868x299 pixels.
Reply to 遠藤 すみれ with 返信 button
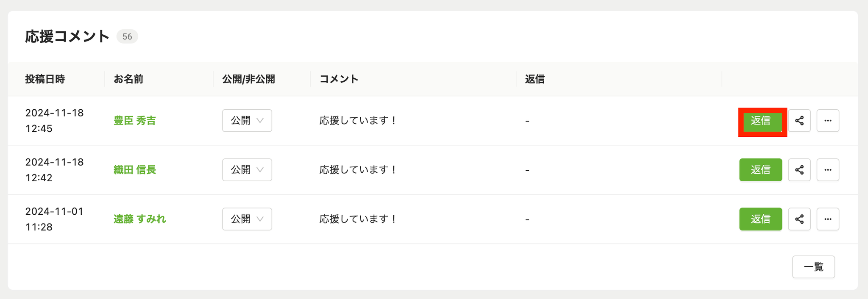761,219
